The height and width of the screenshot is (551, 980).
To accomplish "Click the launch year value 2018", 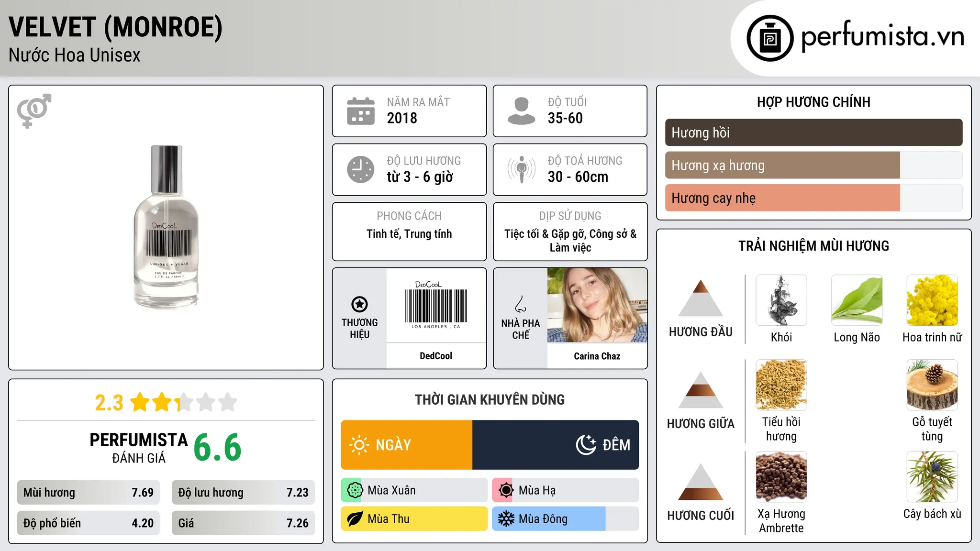I will pyautogui.click(x=402, y=118).
